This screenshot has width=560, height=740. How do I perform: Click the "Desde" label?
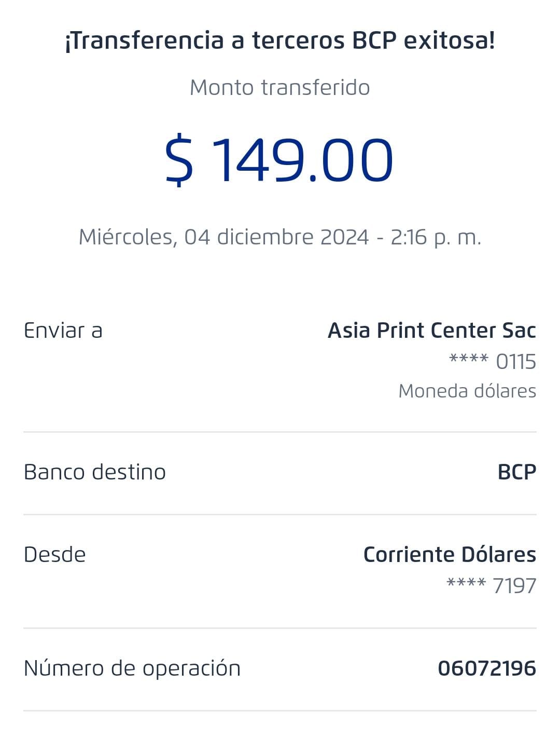click(x=55, y=555)
